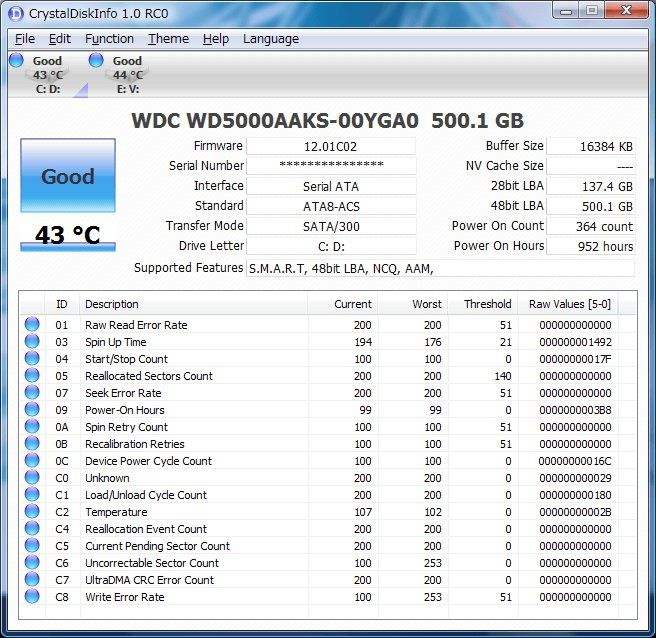Click the ID column header

62,304
